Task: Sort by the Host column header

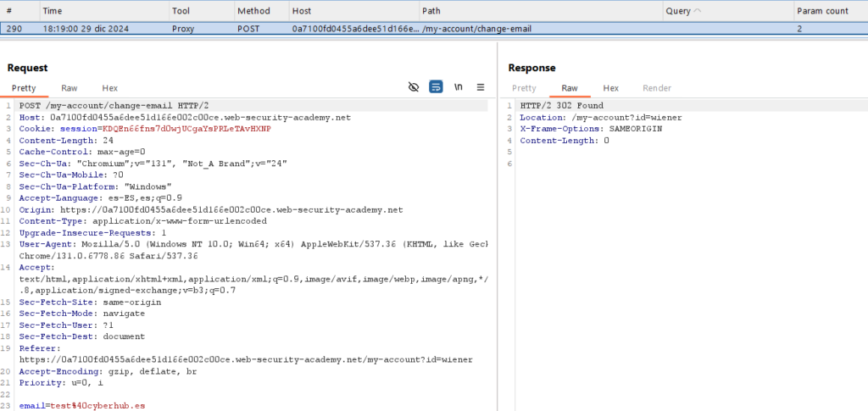Action: tap(354, 11)
